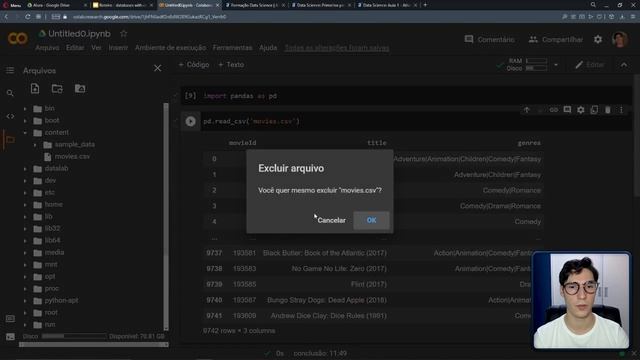This screenshot has height=360, width=640.
Task: Expand the bin folder
Action: click(25, 109)
